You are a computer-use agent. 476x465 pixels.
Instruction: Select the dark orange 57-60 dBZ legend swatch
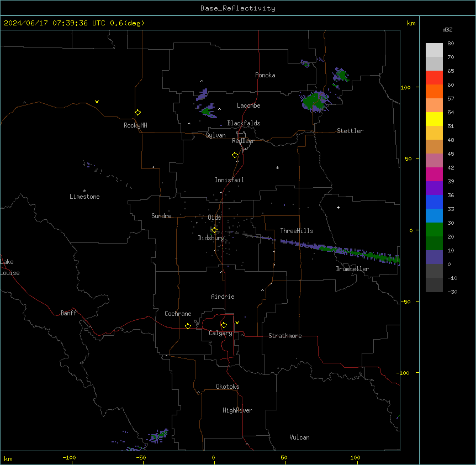[434, 91]
